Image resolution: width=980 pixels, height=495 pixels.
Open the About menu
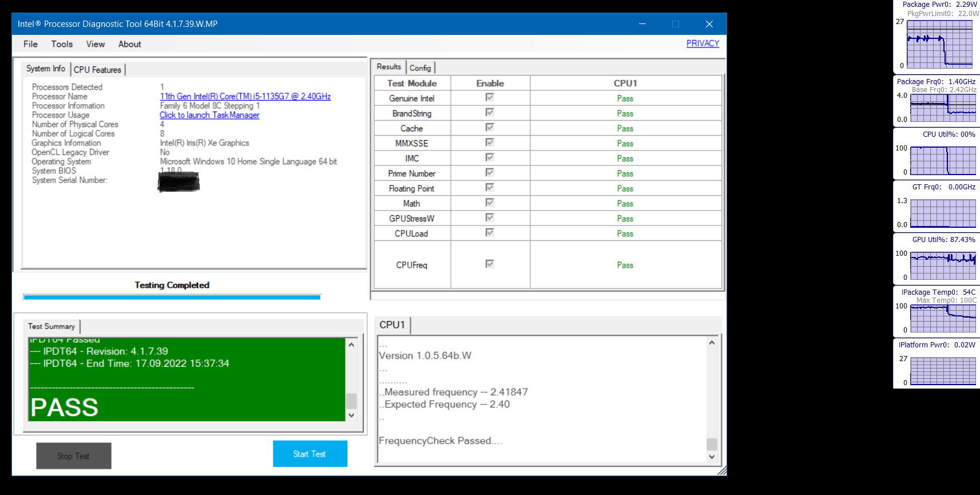[130, 44]
